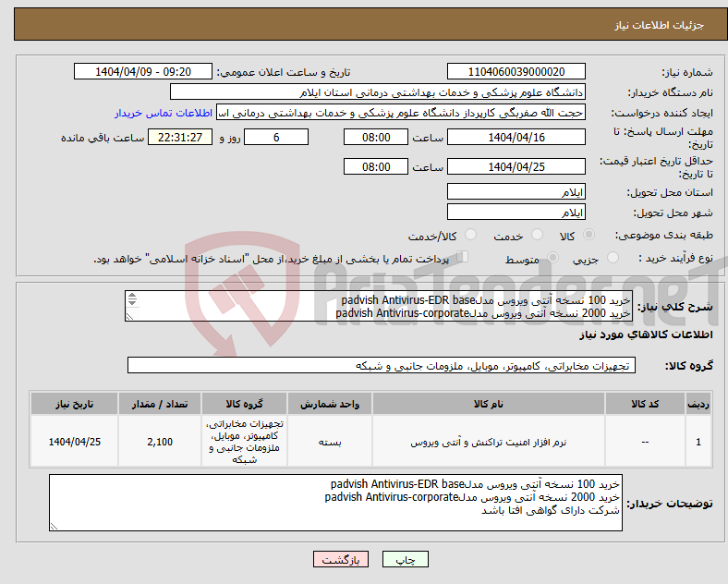Click the description box scroll up arrow
Screen dimensions: 728x584
pos(132,296)
